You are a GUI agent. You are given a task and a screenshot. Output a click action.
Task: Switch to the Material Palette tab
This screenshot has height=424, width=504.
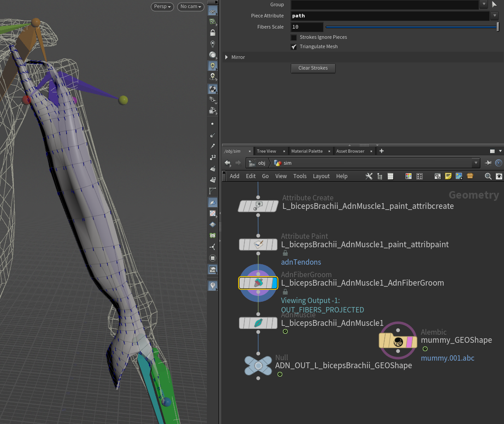coord(307,151)
